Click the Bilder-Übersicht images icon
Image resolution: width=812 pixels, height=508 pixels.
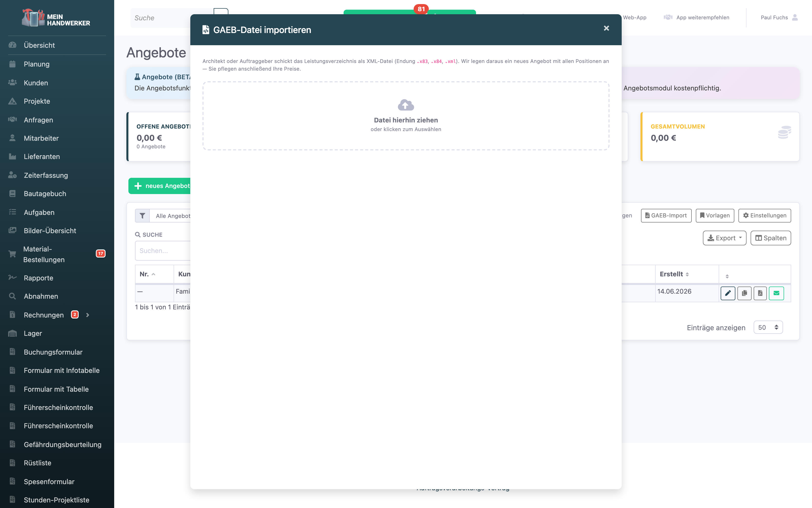12,230
